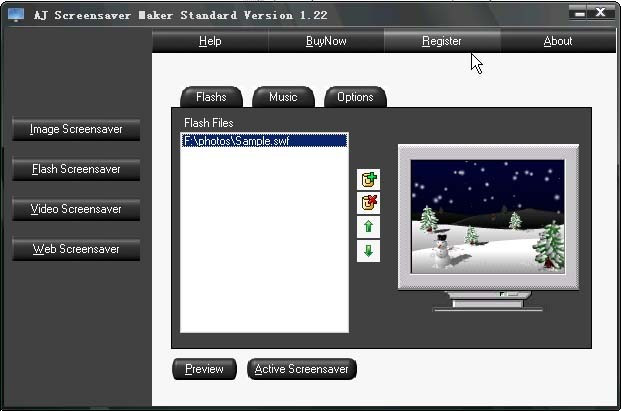This screenshot has height=411, width=621.
Task: Select Image Screensaver mode
Action: pyautogui.click(x=76, y=129)
